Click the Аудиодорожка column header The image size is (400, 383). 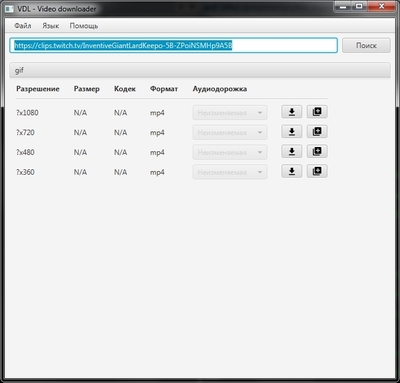pos(220,89)
